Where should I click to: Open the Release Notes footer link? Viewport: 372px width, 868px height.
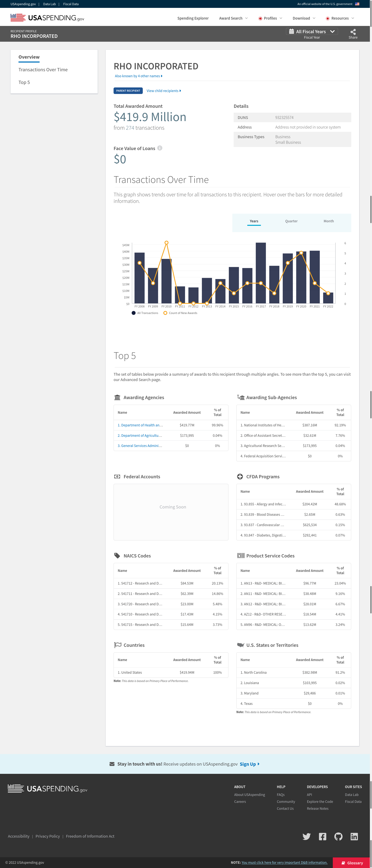point(317,809)
